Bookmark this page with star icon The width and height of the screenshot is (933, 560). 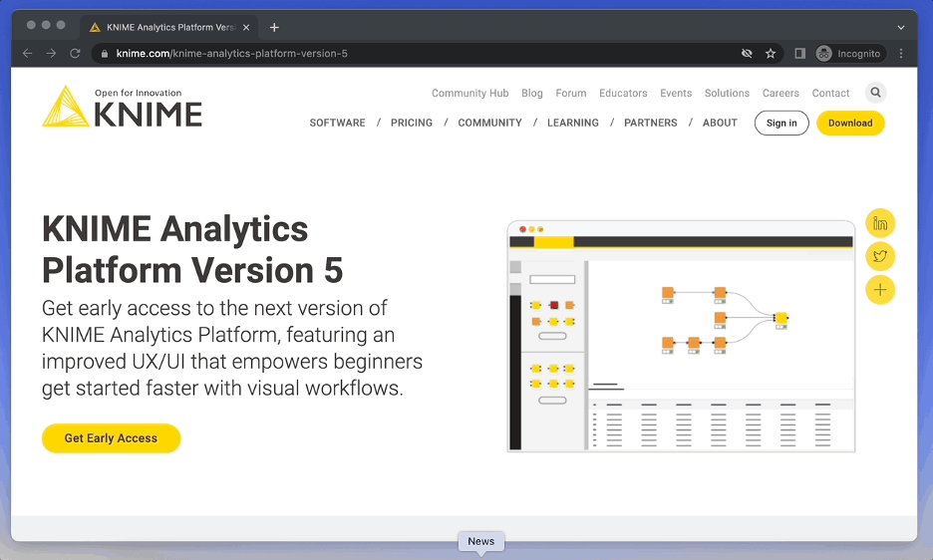tap(771, 54)
